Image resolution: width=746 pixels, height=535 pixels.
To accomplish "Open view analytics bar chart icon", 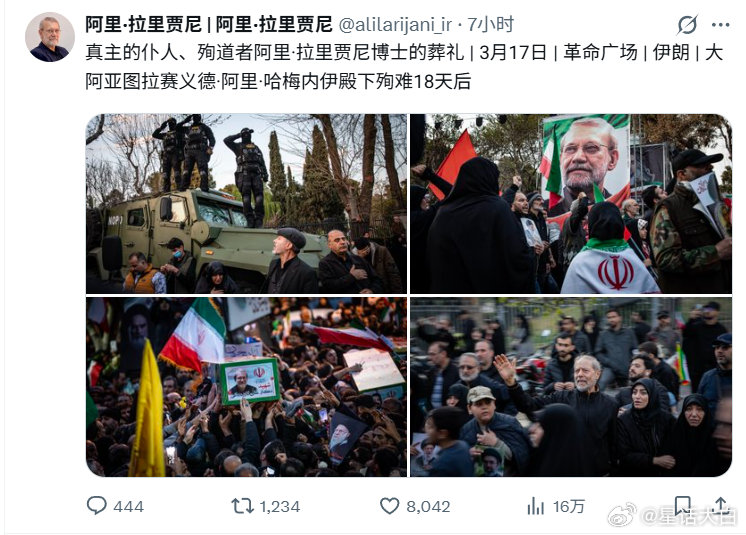I will coord(536,506).
